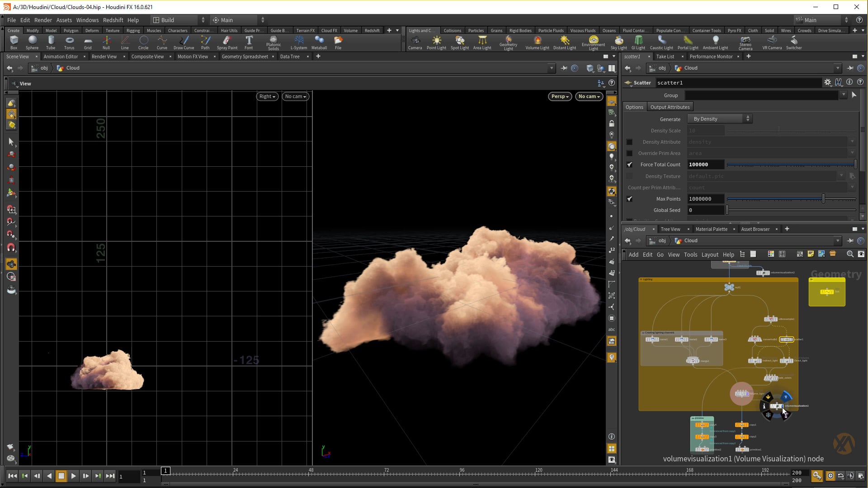Image resolution: width=868 pixels, height=488 pixels.
Task: Switch to Geometry Spreadsheet tab
Action: coord(245,56)
